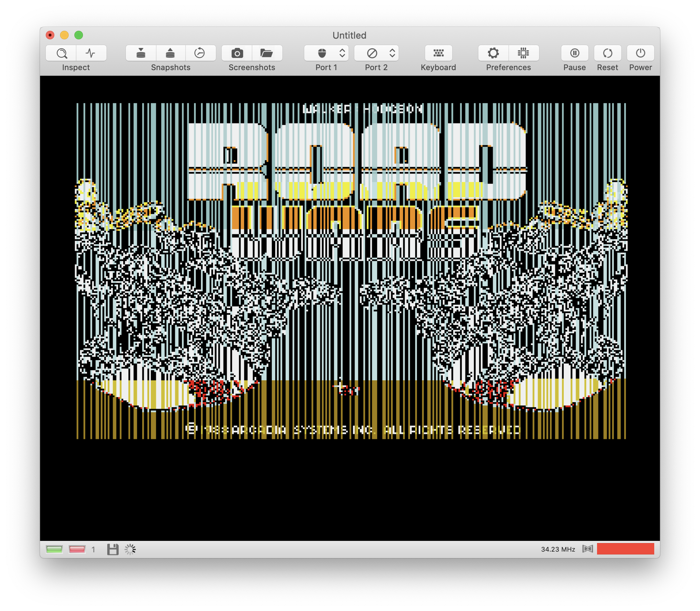Restore snapshot with up-arrow stack icon
700x611 pixels.
tap(171, 53)
